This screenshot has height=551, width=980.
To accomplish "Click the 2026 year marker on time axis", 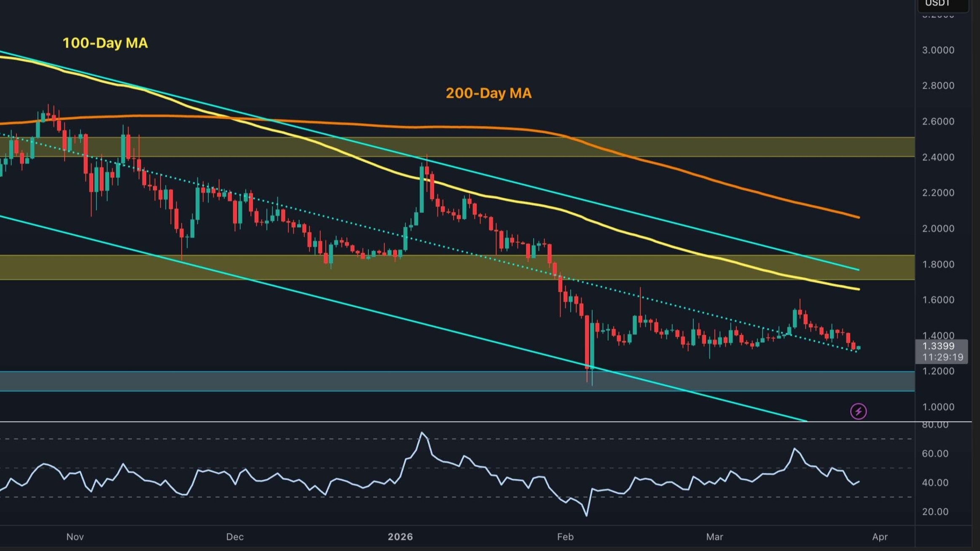I will pyautogui.click(x=400, y=537).
